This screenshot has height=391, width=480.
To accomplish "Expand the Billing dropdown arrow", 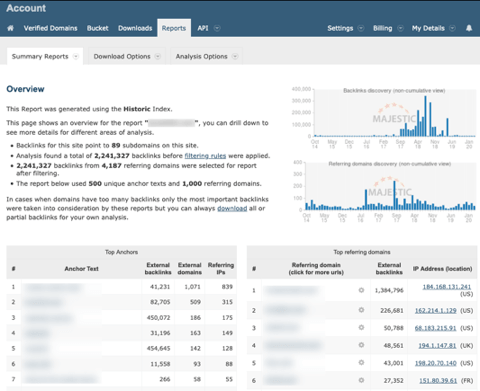I will pos(400,28).
